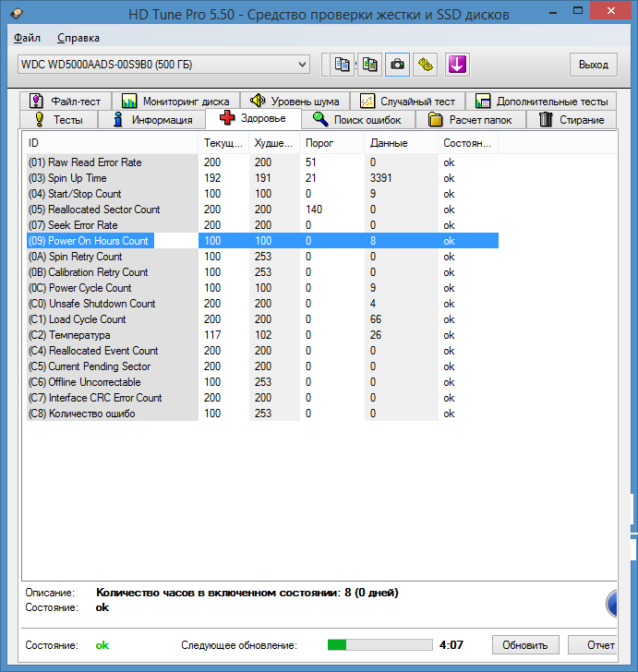Click the camera save screenshot icon
The width and height of the screenshot is (638, 672).
[x=397, y=65]
